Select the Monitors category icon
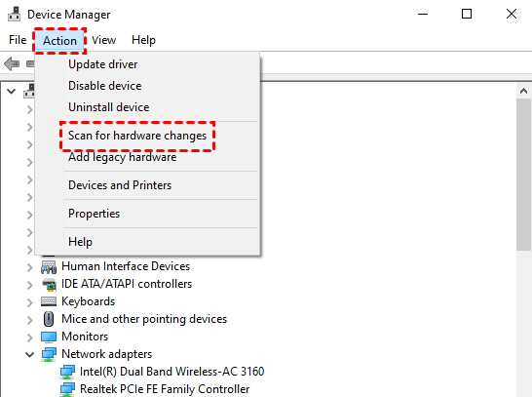 [x=49, y=337]
